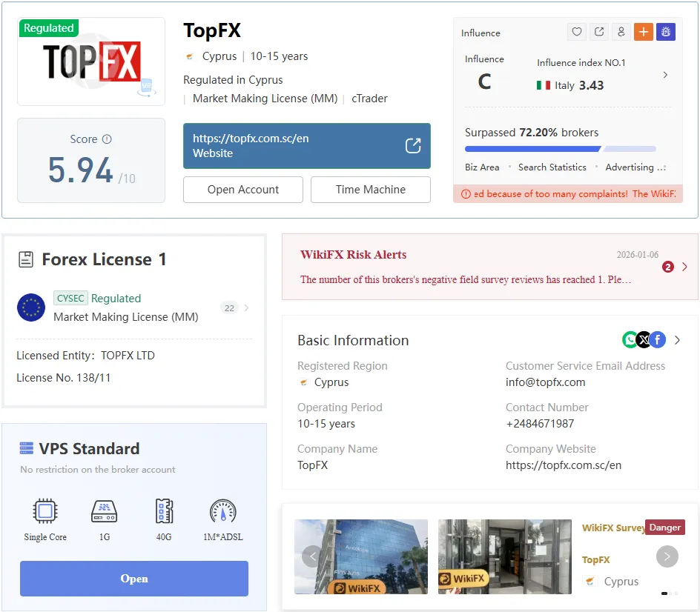Click the Single Core CPU icon
This screenshot has height=612, width=700.
tap(45, 510)
